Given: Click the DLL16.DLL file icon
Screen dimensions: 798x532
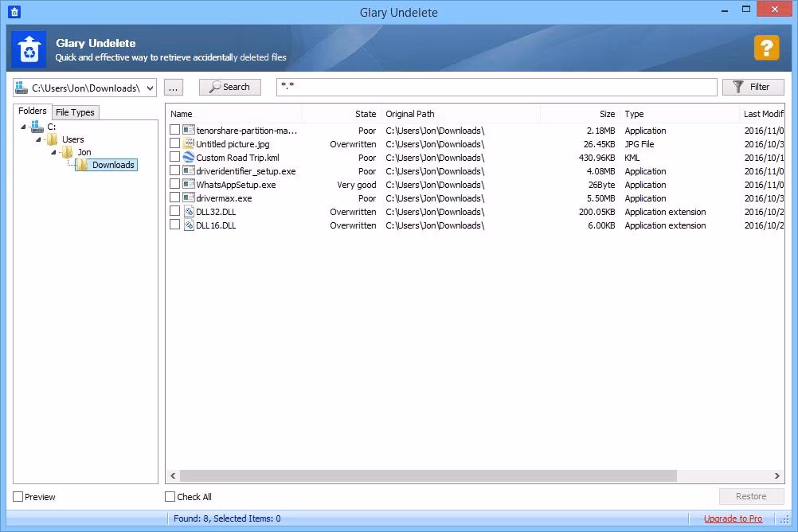Looking at the screenshot, I should (x=189, y=225).
